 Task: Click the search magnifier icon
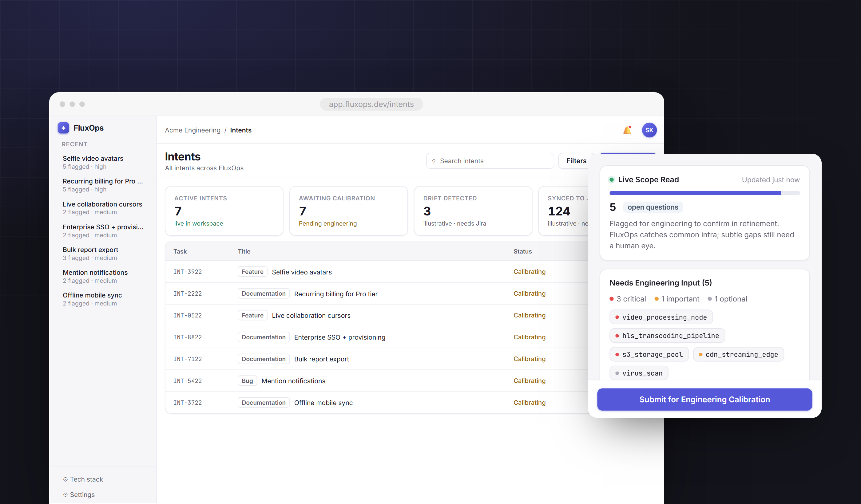pyautogui.click(x=434, y=161)
